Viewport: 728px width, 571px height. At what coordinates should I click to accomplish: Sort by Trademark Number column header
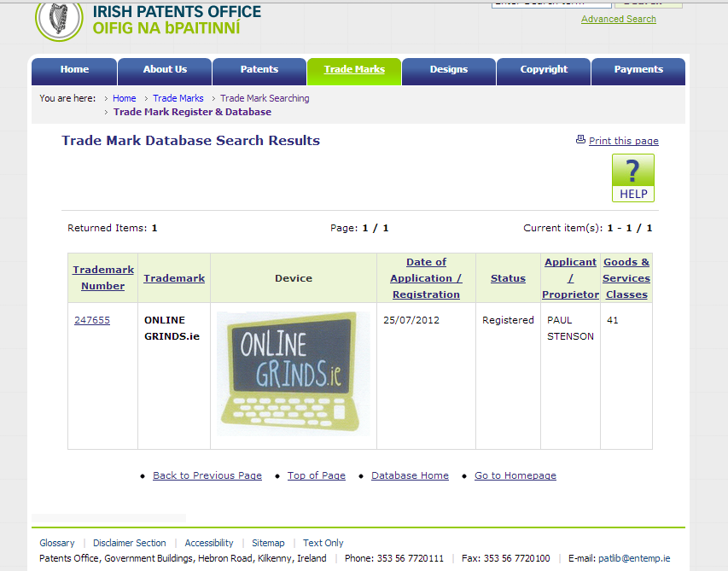coord(103,277)
